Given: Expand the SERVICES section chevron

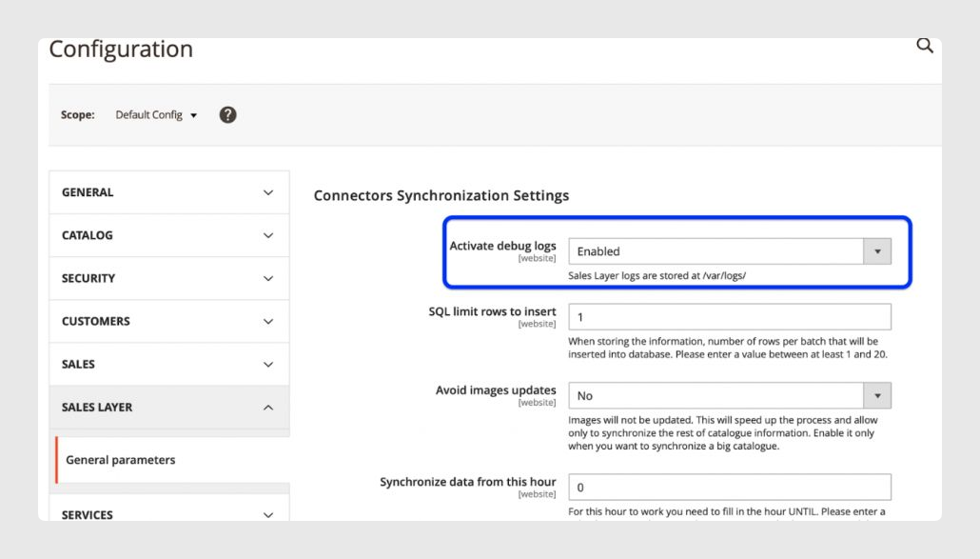Looking at the screenshot, I should [268, 515].
